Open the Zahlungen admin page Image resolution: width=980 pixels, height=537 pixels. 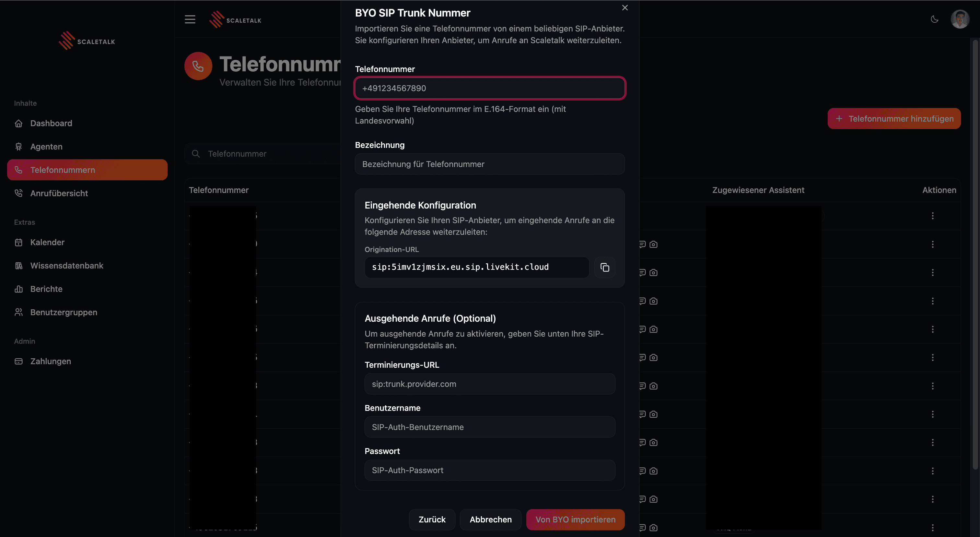(51, 361)
